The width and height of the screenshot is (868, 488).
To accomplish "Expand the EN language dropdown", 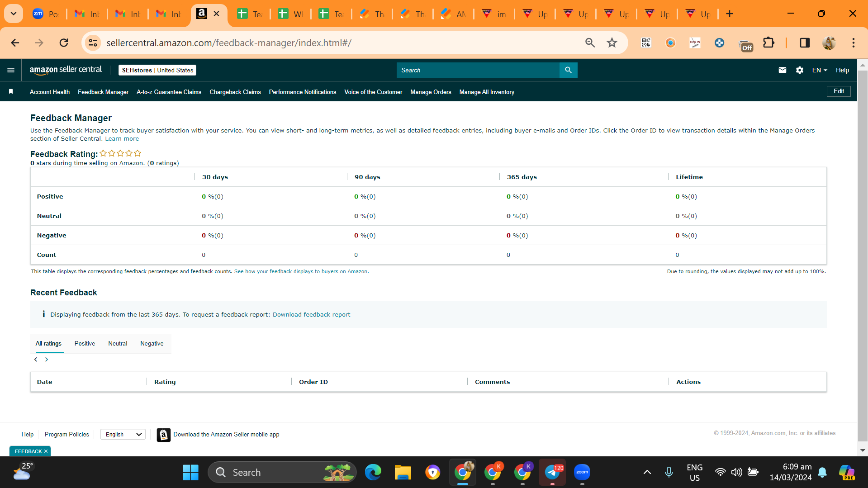I will point(819,70).
